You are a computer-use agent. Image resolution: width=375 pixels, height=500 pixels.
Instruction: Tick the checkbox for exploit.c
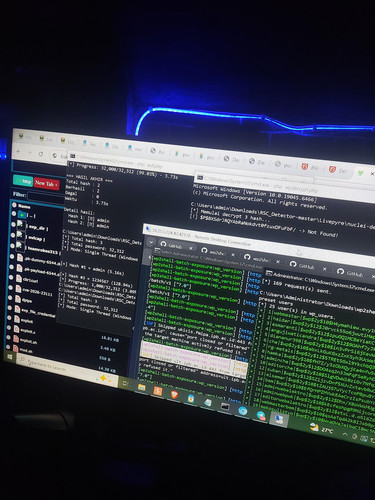pyautogui.click(x=8, y=328)
